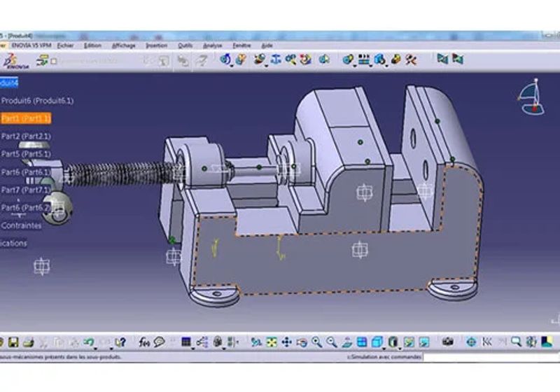Click the Zoom In magnifier icon

316,342
